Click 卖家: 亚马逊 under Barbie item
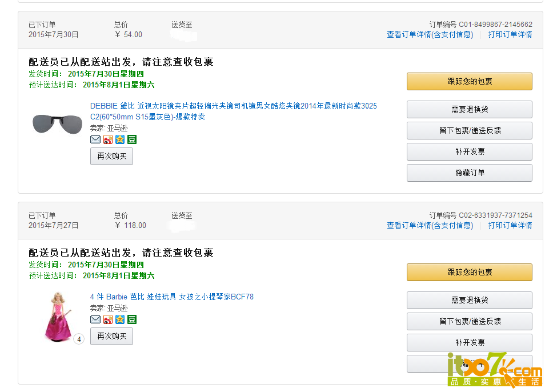The width and height of the screenshot is (545, 392). pos(109,308)
